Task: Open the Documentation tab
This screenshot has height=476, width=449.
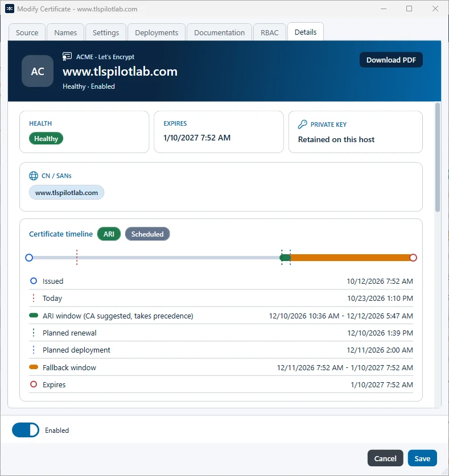Action: click(219, 32)
